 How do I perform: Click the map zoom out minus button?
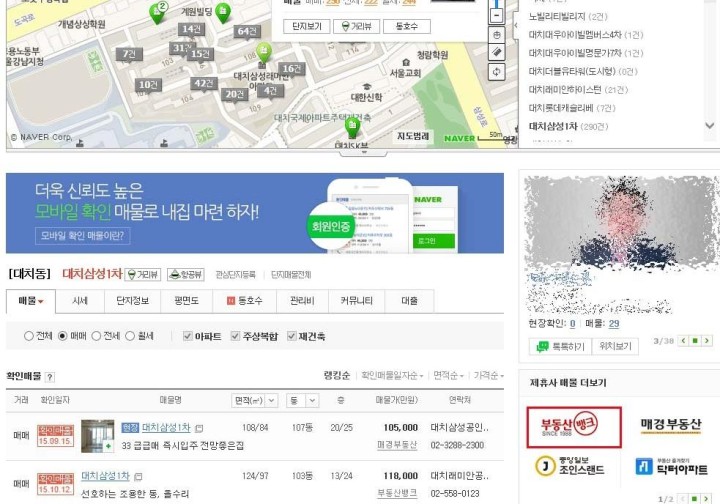pos(496,16)
